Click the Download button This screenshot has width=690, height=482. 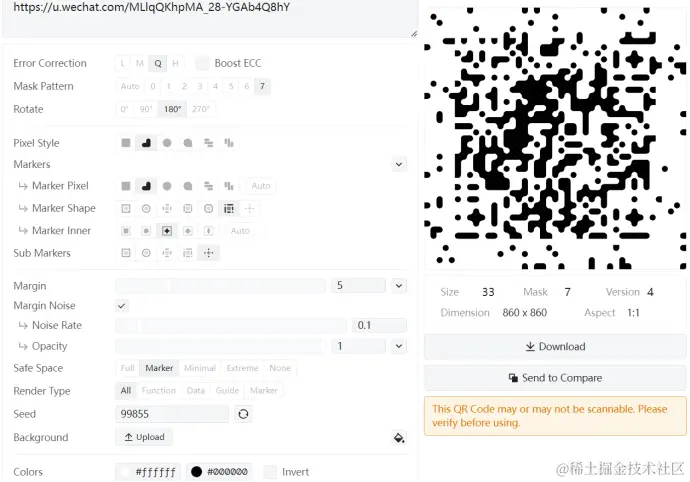tap(555, 346)
